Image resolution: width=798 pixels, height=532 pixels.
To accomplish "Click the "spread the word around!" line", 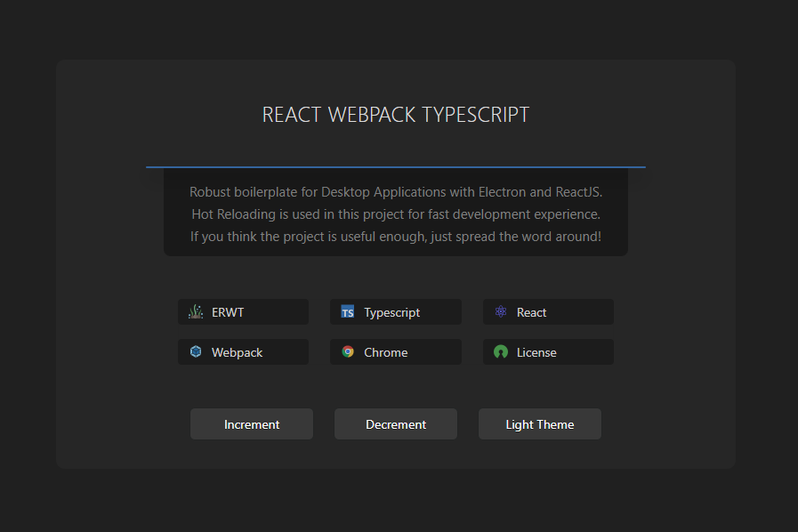I will click(395, 237).
